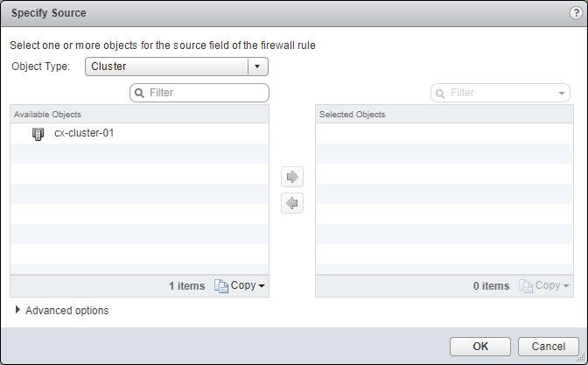Image resolution: width=588 pixels, height=365 pixels.
Task: Select cx-cluster-01 in Available Objects
Action: [84, 134]
